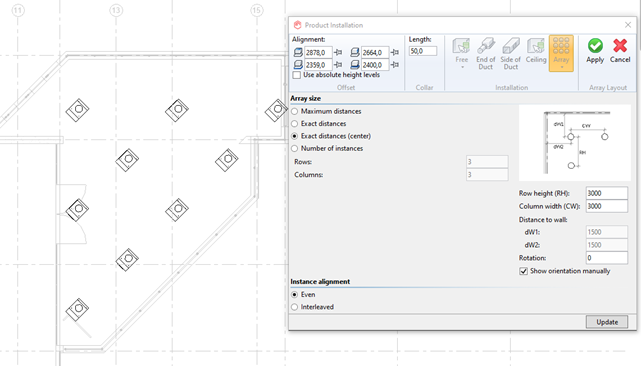The image size is (641, 366).
Task: Click the Installation group label
Action: click(x=511, y=87)
